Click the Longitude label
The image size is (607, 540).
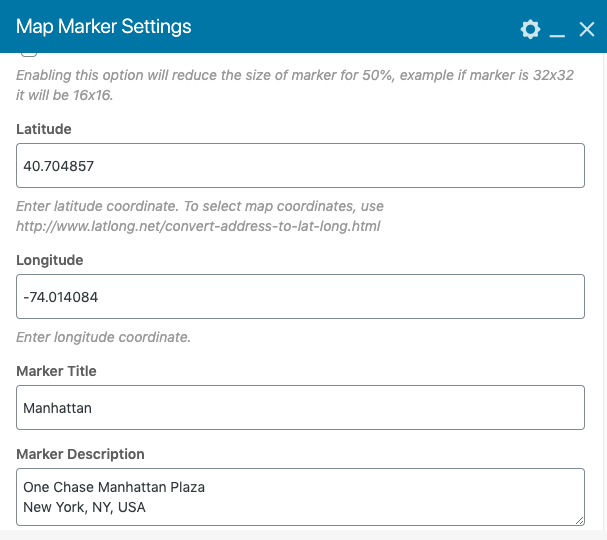[50, 260]
